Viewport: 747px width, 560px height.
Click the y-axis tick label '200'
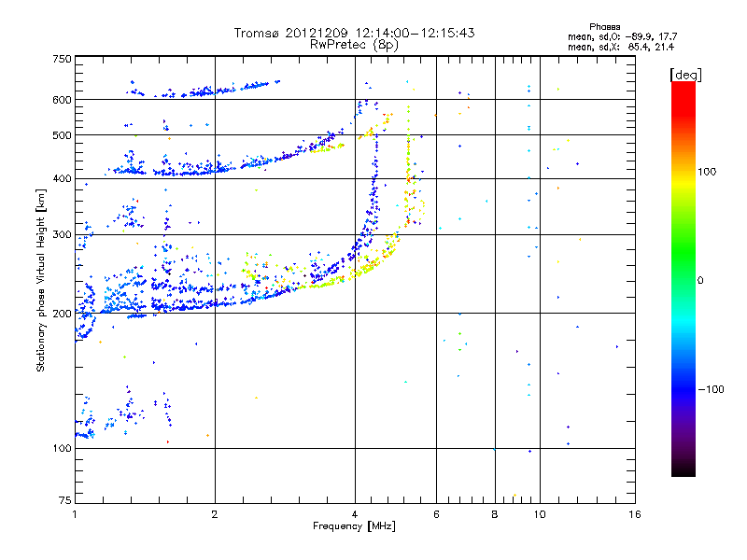(62, 314)
